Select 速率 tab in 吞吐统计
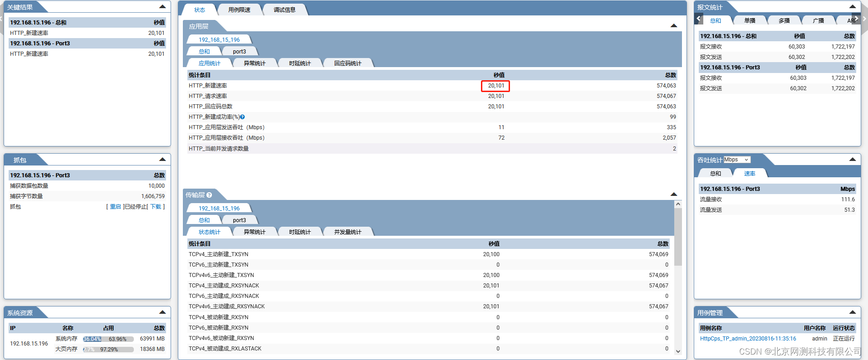The height and width of the screenshot is (360, 868). pyautogui.click(x=750, y=174)
